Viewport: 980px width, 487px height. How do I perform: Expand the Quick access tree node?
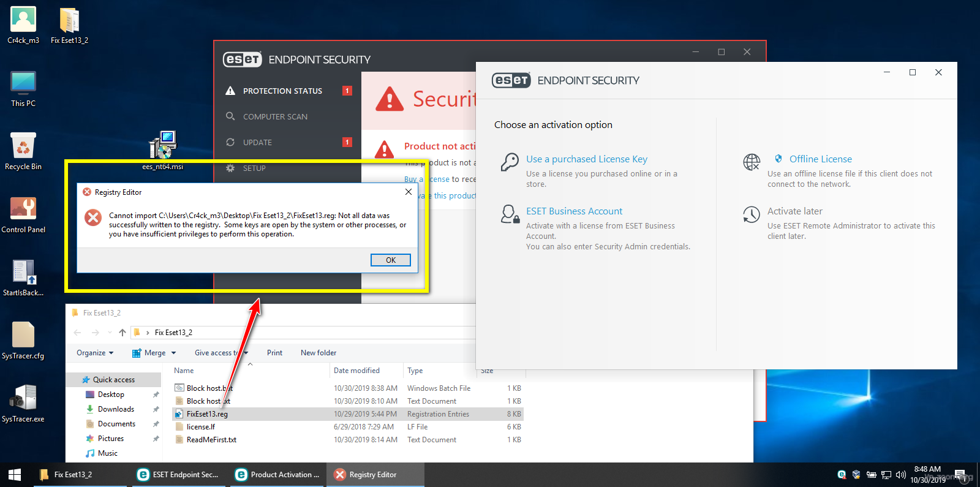(75, 380)
